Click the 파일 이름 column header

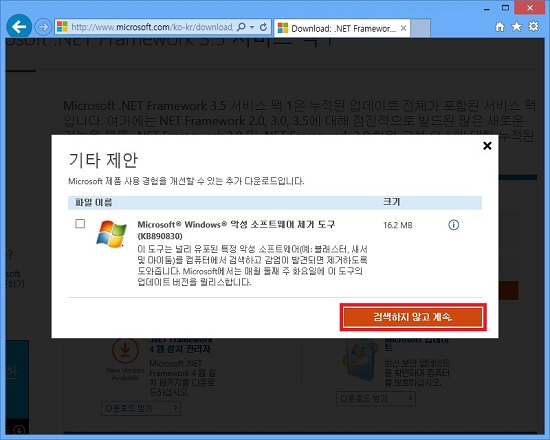93,202
